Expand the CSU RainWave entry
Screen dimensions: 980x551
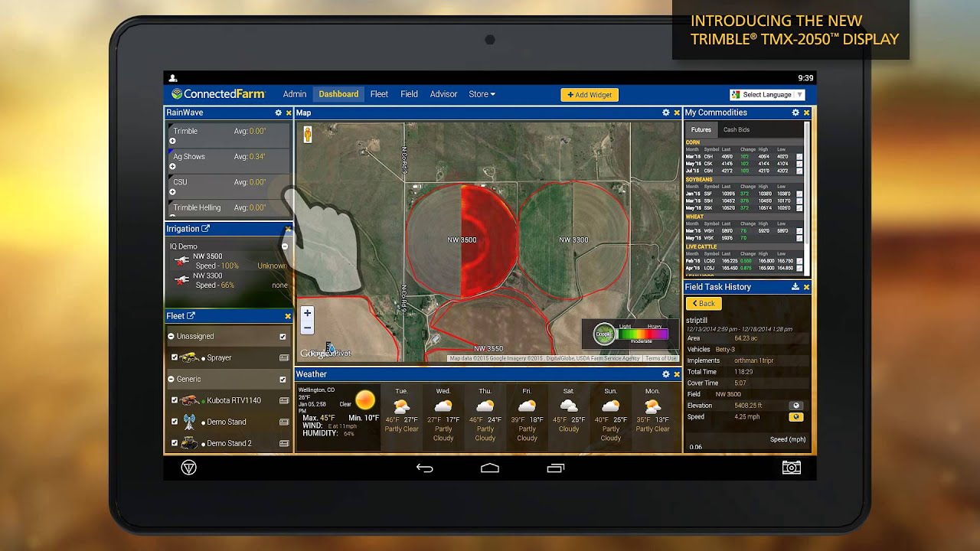click(172, 192)
